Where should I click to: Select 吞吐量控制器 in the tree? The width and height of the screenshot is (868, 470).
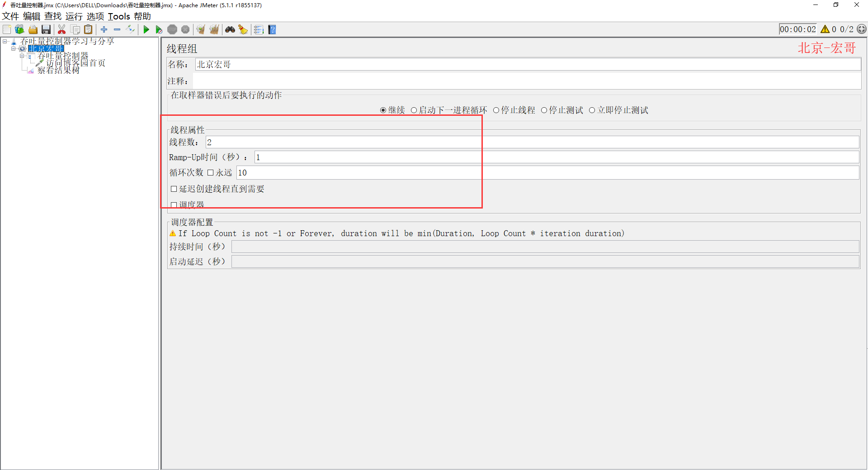[63, 56]
